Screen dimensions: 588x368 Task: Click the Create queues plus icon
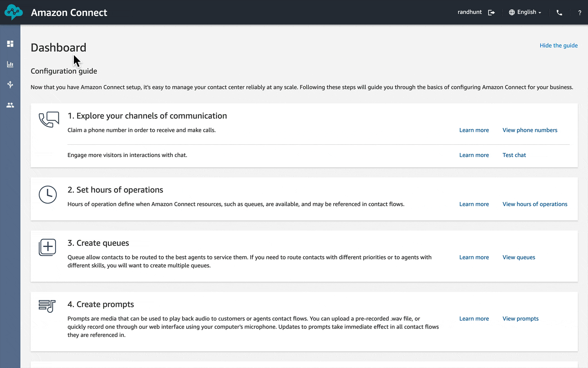[47, 247]
